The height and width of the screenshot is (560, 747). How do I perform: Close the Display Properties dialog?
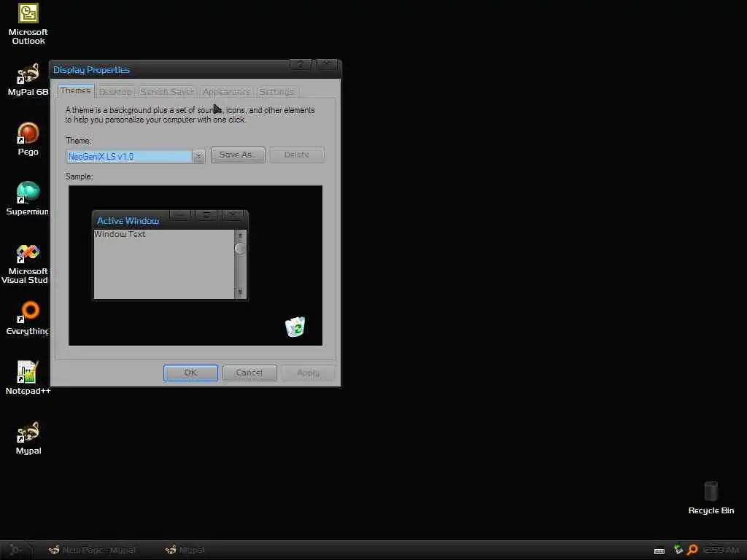tap(327, 64)
